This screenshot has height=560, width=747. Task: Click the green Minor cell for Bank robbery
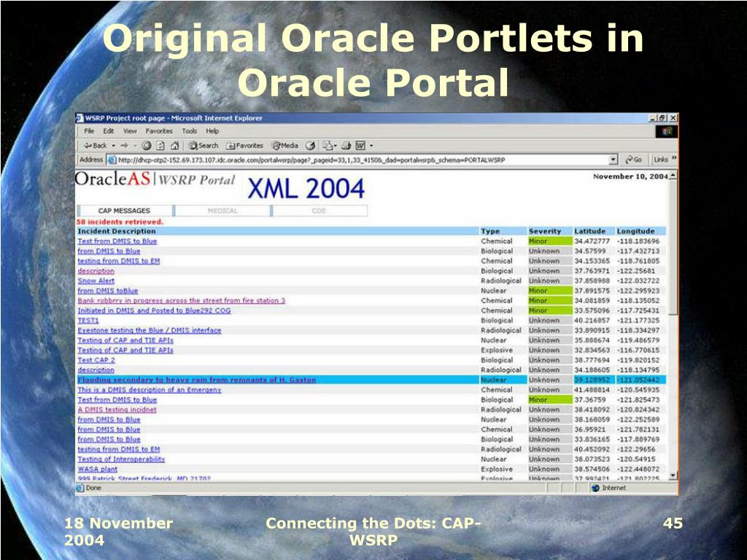point(550,300)
